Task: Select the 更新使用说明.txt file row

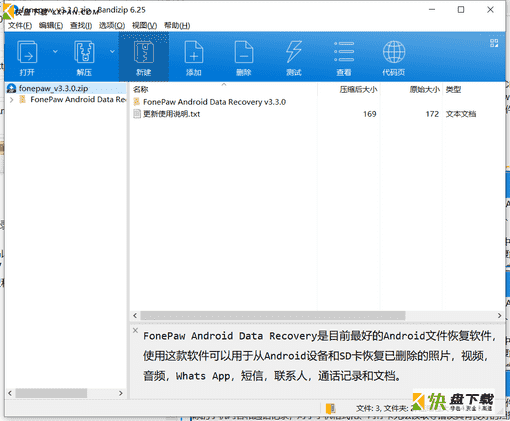Action: [x=171, y=114]
